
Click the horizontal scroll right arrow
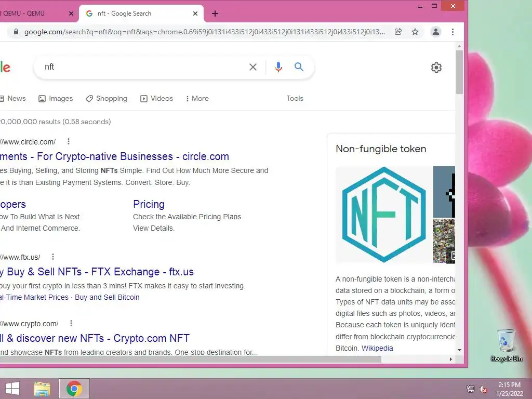click(x=450, y=359)
